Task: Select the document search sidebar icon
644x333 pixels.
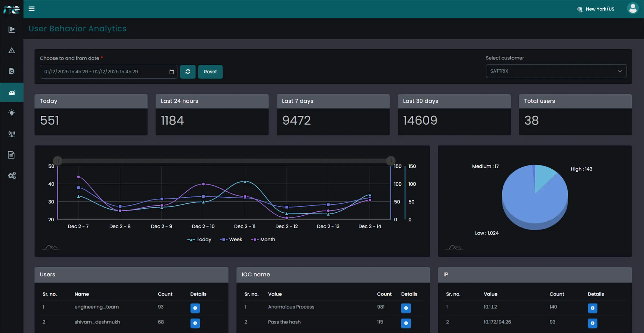Action: (12, 71)
